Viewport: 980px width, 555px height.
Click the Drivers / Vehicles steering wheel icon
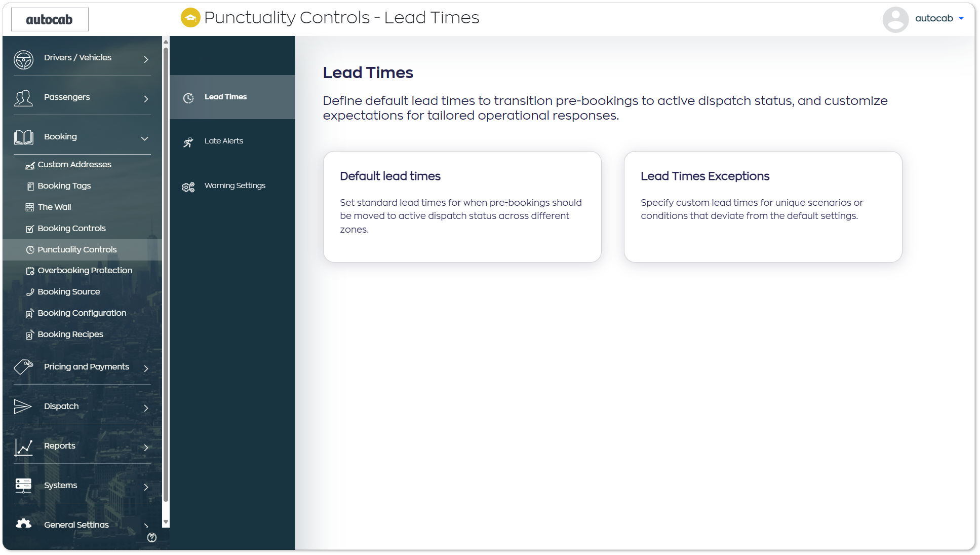[23, 59]
